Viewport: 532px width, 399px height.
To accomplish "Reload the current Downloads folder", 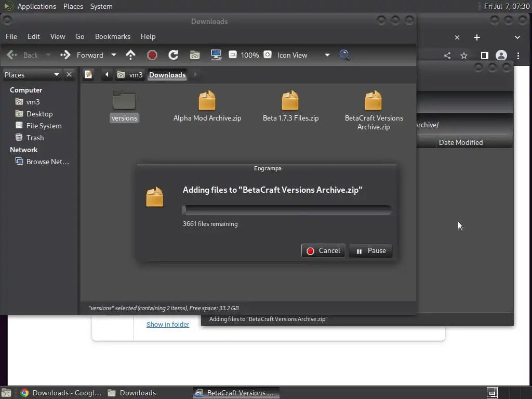I will click(x=174, y=55).
